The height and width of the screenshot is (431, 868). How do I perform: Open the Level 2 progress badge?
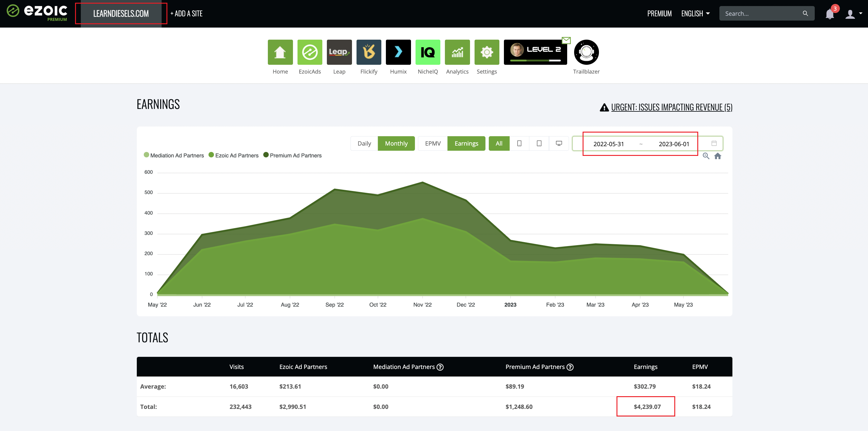tap(535, 52)
